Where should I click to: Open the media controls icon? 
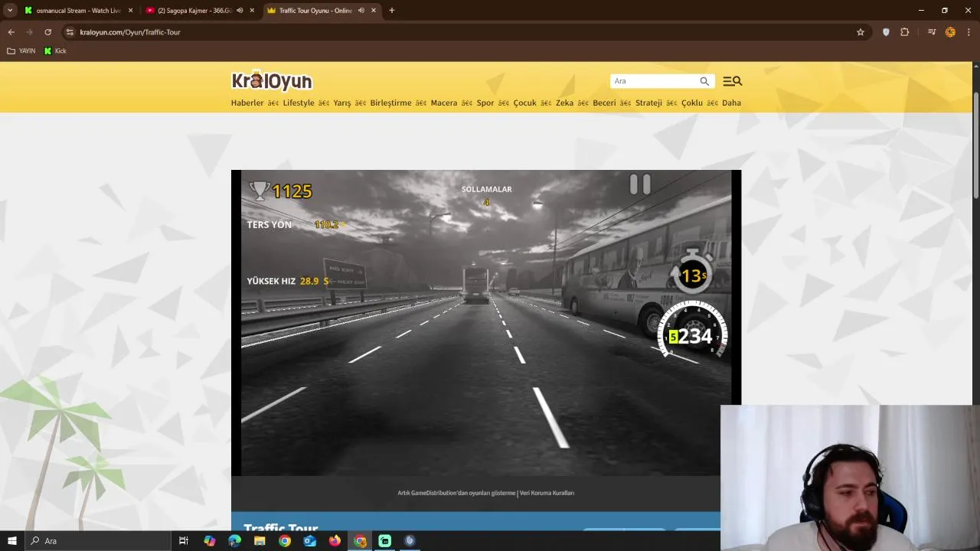click(932, 32)
